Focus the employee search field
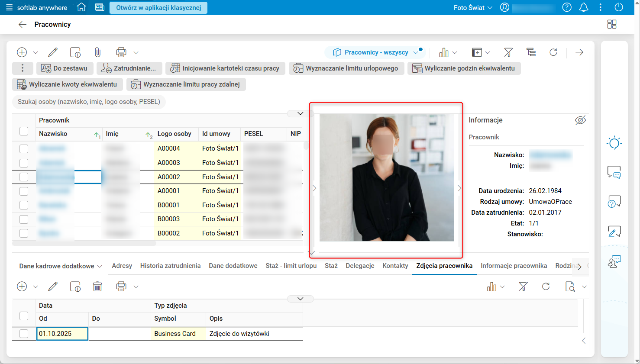The image size is (640, 364). [x=89, y=102]
